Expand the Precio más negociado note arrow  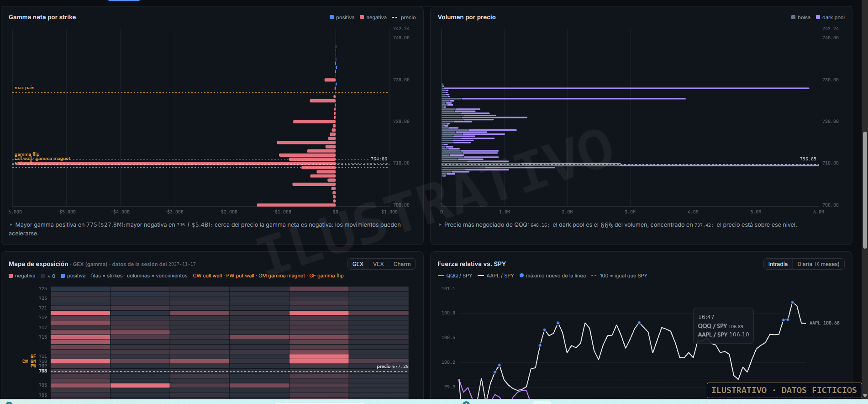(440, 225)
